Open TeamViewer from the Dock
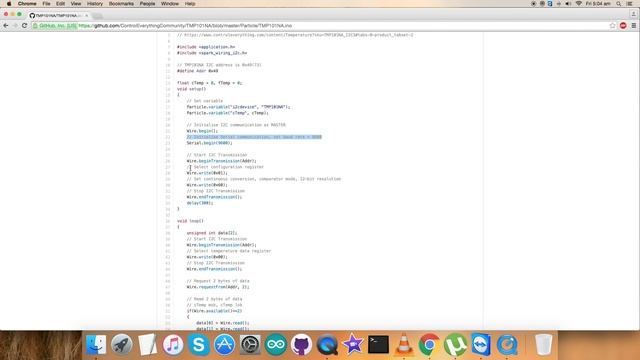Image resolution: width=640 pixels, height=360 pixels. pos(481,344)
